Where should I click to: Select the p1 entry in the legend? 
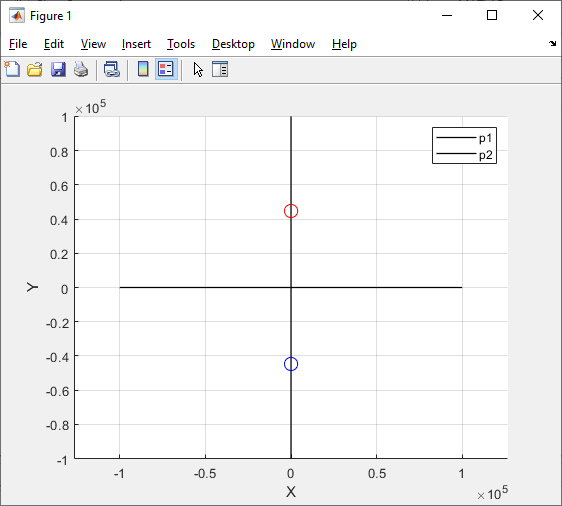(464, 138)
